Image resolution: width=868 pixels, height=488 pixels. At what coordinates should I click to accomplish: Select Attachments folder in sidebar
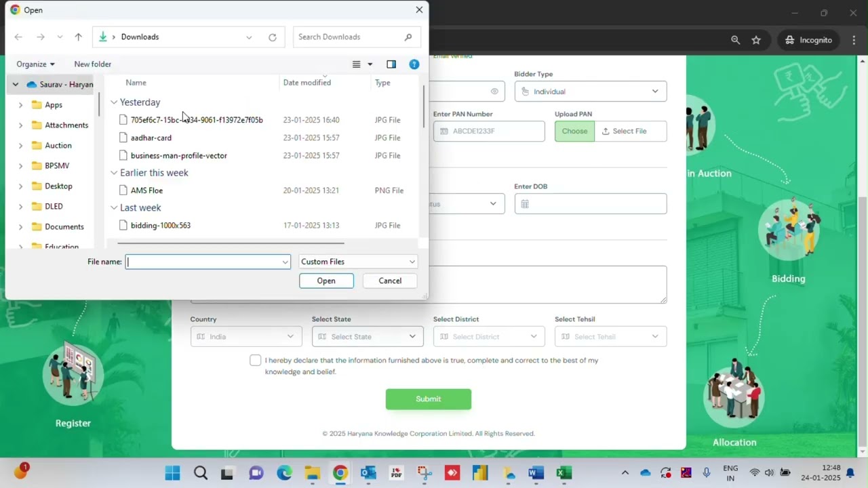(x=66, y=125)
